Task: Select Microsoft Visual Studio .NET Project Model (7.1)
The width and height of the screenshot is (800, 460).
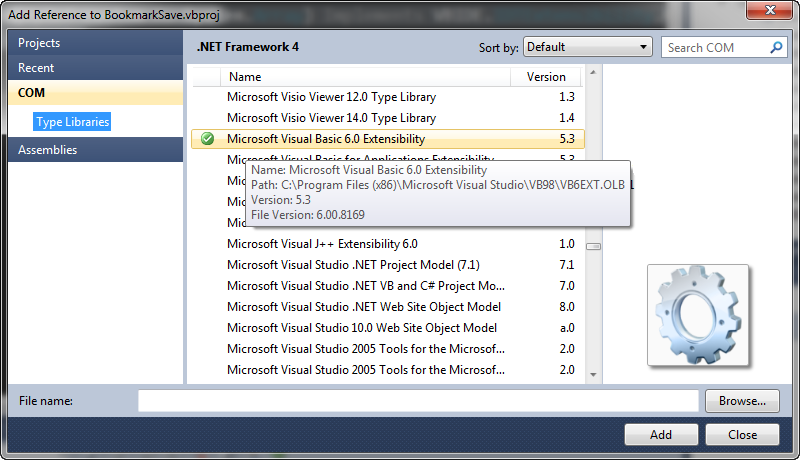Action: coord(388,265)
